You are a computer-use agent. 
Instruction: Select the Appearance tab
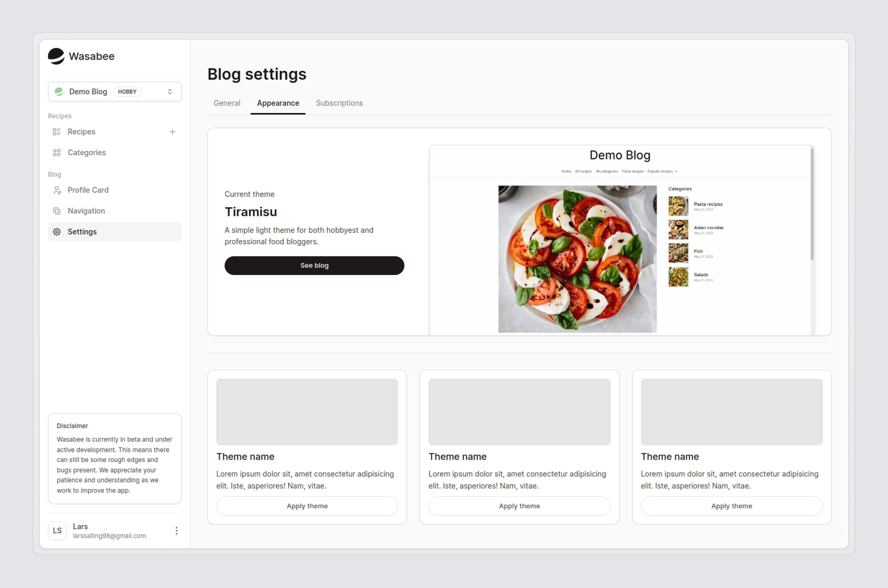278,103
